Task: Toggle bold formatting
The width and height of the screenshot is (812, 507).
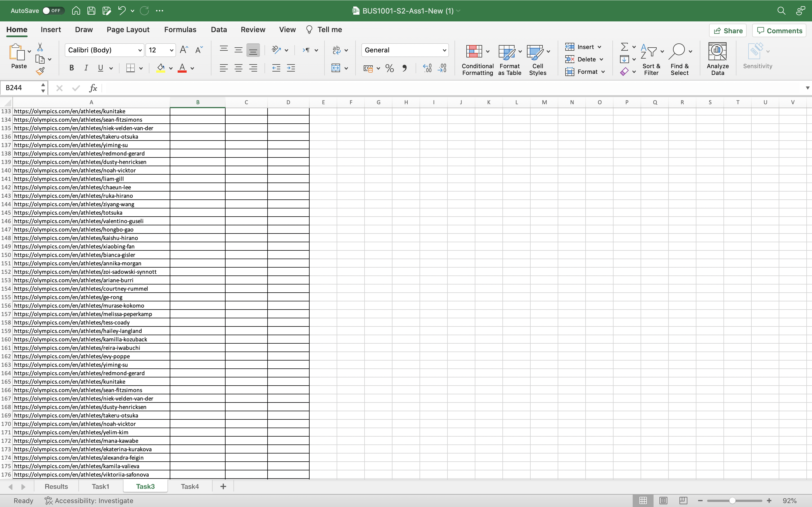Action: [x=71, y=68]
